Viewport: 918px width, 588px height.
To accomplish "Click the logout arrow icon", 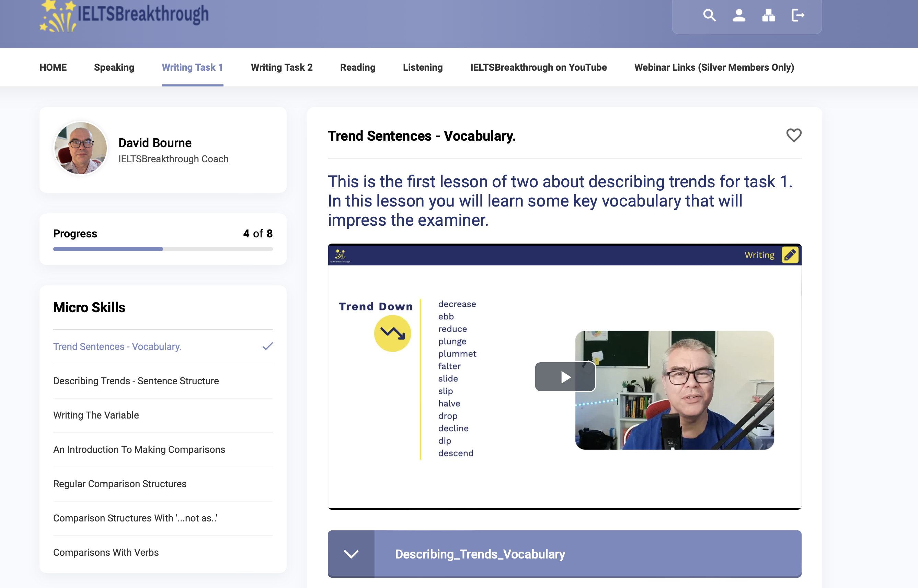I will (797, 16).
